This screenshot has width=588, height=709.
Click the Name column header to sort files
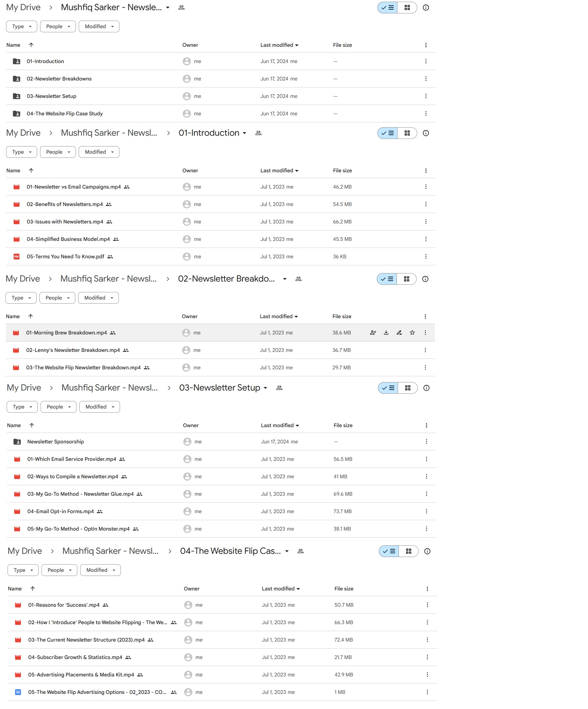[x=13, y=45]
